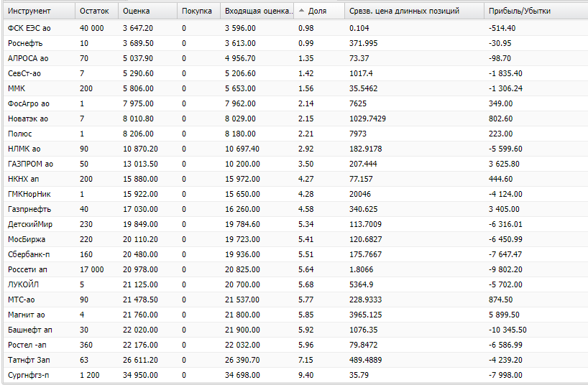Viewport: 588px width, 385px height.
Task: Click loss value -10 345.50
Action: tap(507, 330)
